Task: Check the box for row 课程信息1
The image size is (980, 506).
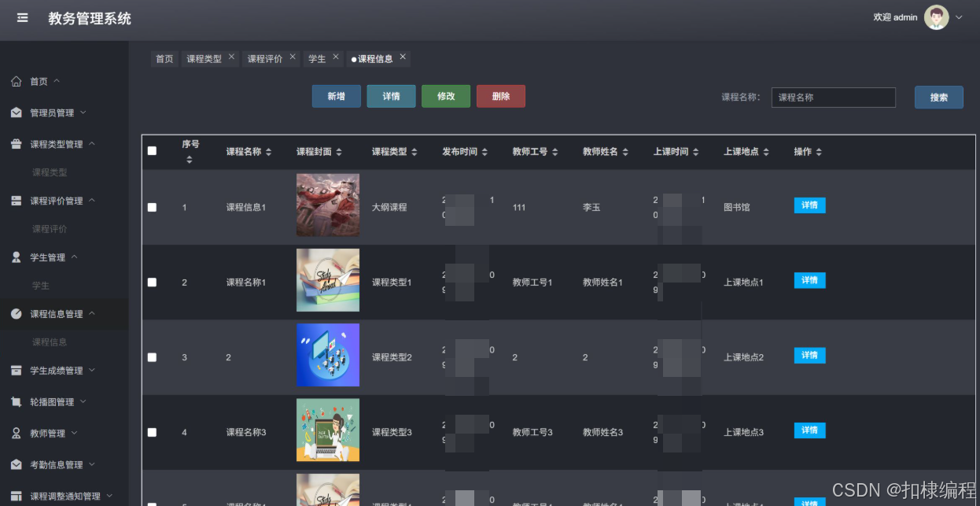Action: [x=152, y=207]
